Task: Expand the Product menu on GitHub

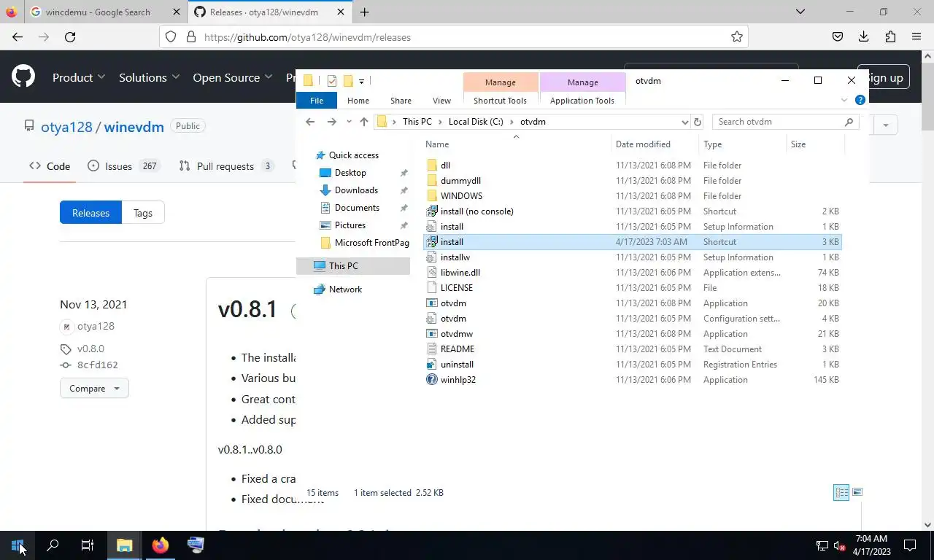Action: pyautogui.click(x=79, y=77)
